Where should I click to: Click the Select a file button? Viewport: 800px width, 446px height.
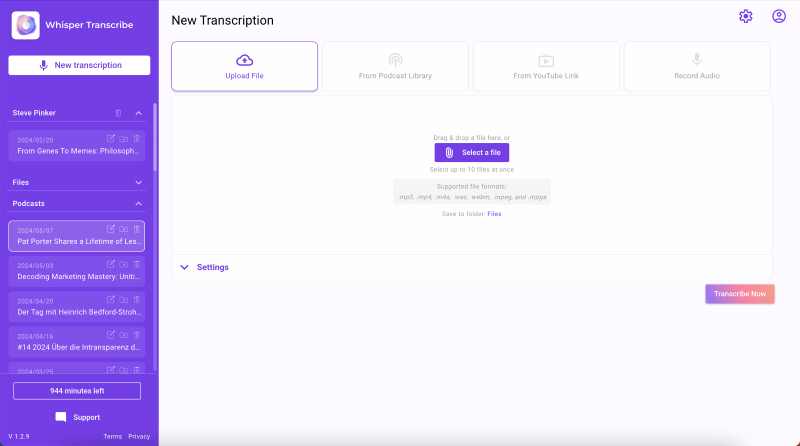pos(472,152)
